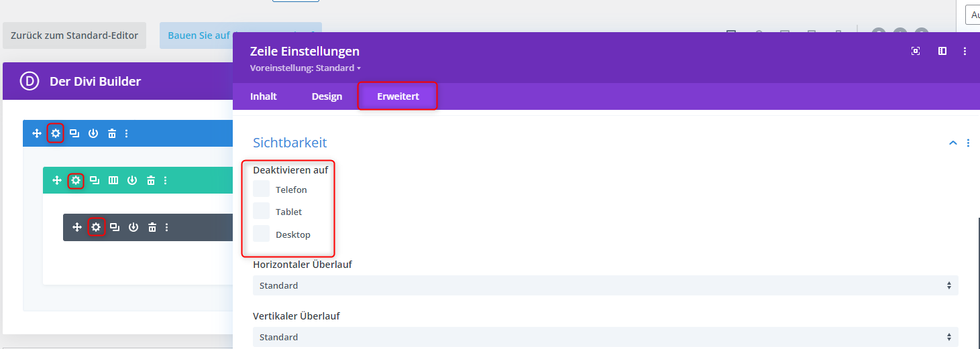This screenshot has width=980, height=349.
Task: Open the Horizontaler Überlauf dropdown
Action: 605,285
